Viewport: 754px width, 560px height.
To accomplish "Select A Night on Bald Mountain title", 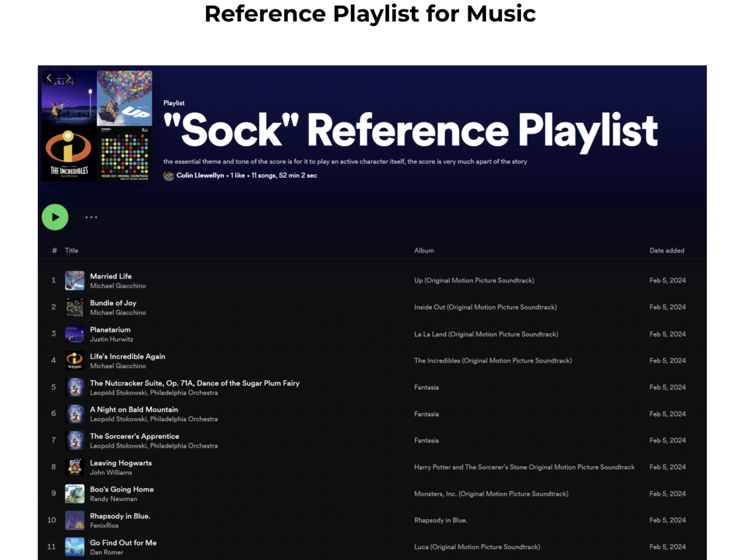I will [134, 409].
